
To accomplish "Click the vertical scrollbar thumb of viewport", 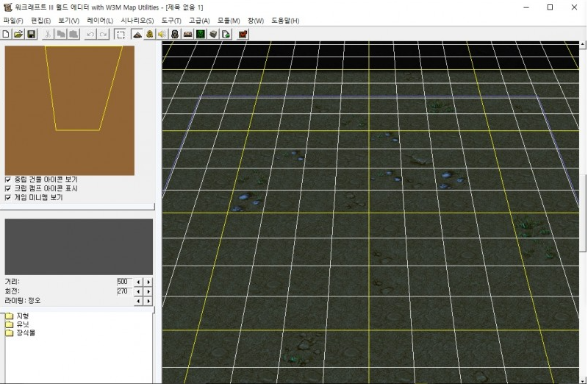I will 583,213.
